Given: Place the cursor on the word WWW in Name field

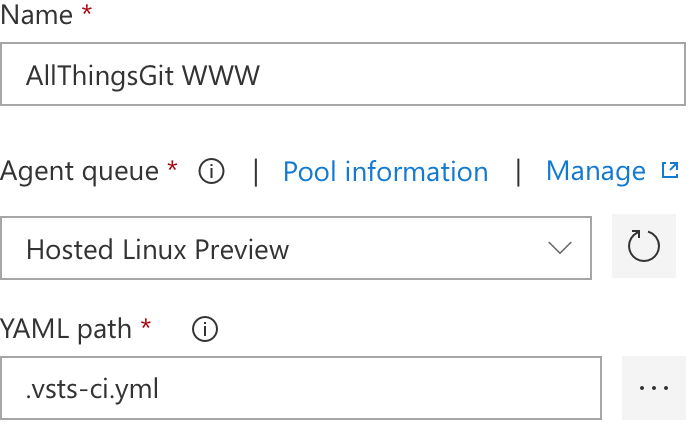Looking at the screenshot, I should click(x=221, y=75).
